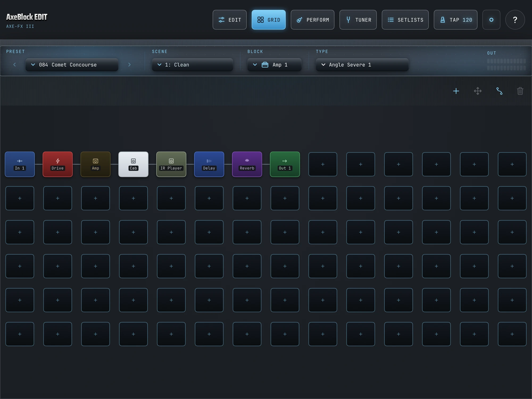Select the red Drive block

click(57, 164)
